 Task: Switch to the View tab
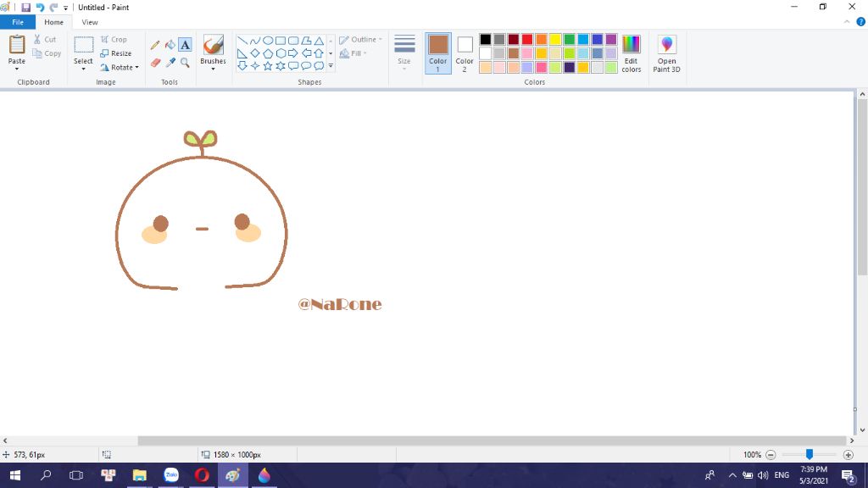tap(90, 22)
